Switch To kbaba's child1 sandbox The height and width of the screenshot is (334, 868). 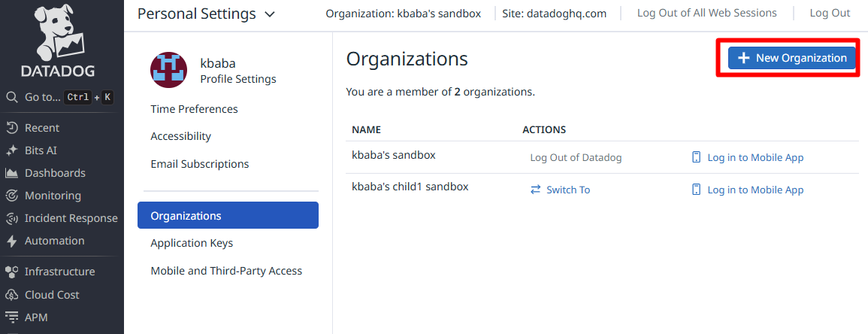[560, 190]
